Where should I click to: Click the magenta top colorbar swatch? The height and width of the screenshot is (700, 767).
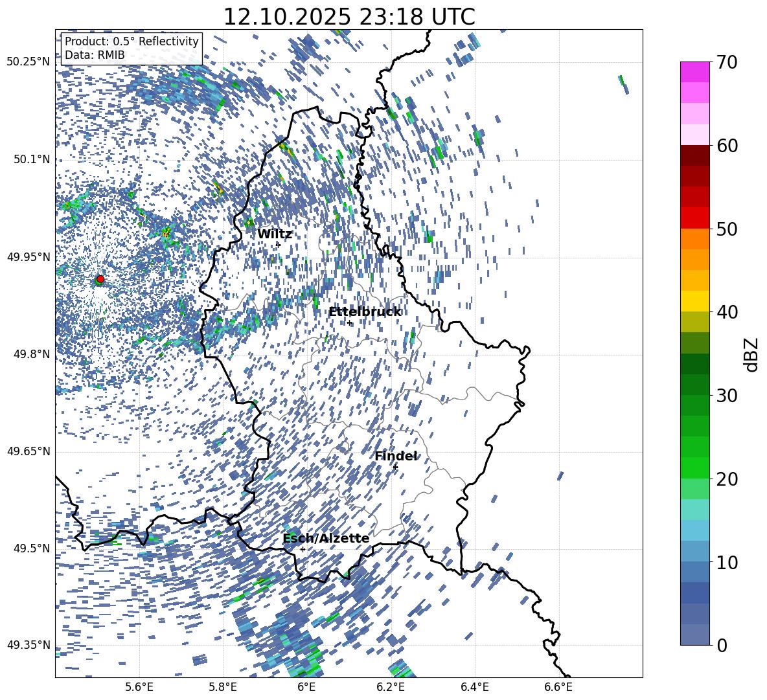694,72
